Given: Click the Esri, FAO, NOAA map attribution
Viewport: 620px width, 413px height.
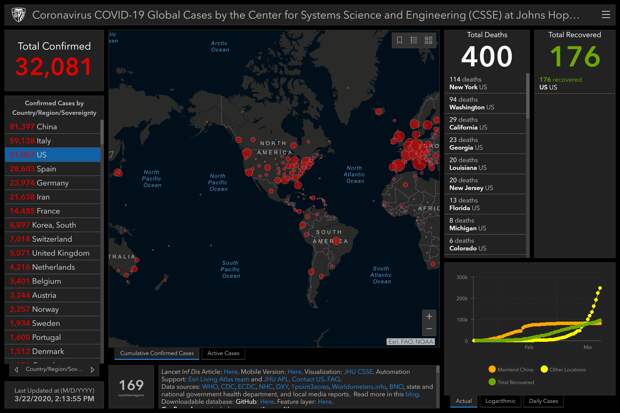Looking at the screenshot, I should pos(410,341).
